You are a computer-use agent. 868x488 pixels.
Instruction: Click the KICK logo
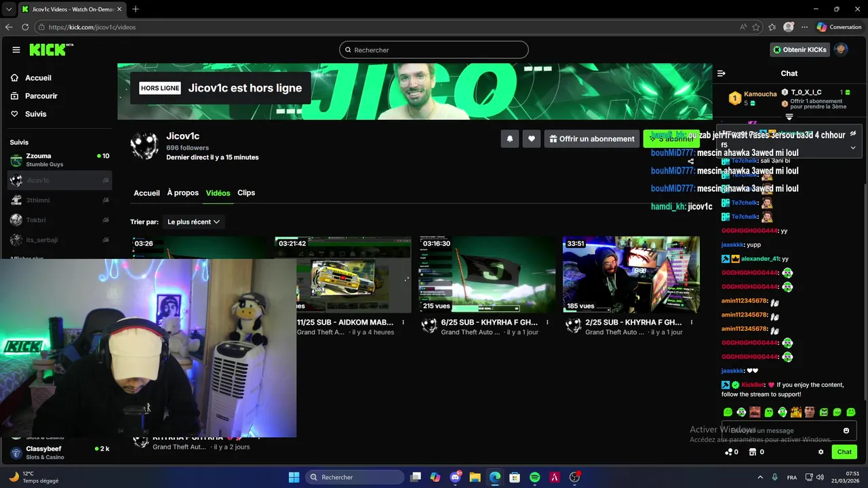[x=50, y=49]
